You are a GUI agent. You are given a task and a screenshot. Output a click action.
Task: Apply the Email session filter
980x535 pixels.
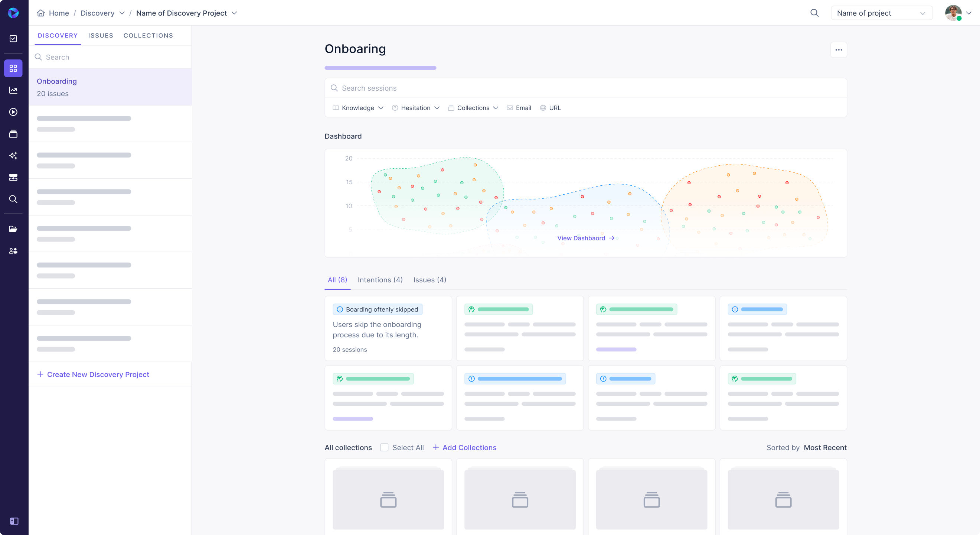pos(519,108)
